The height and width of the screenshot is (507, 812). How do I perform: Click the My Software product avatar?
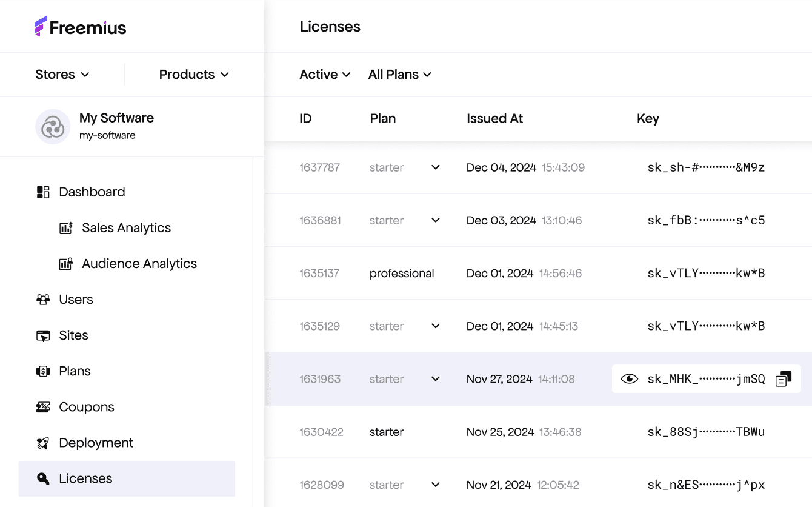53,126
